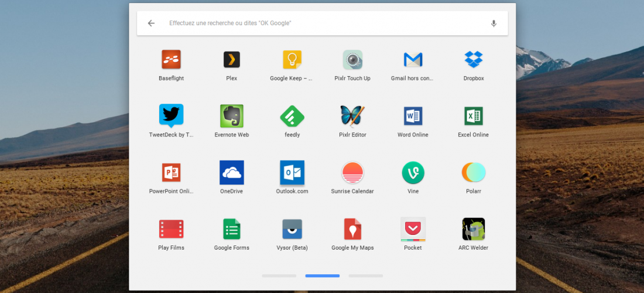The image size is (644, 293).
Task: Open Google Keep from the launcher
Action: coord(292,60)
